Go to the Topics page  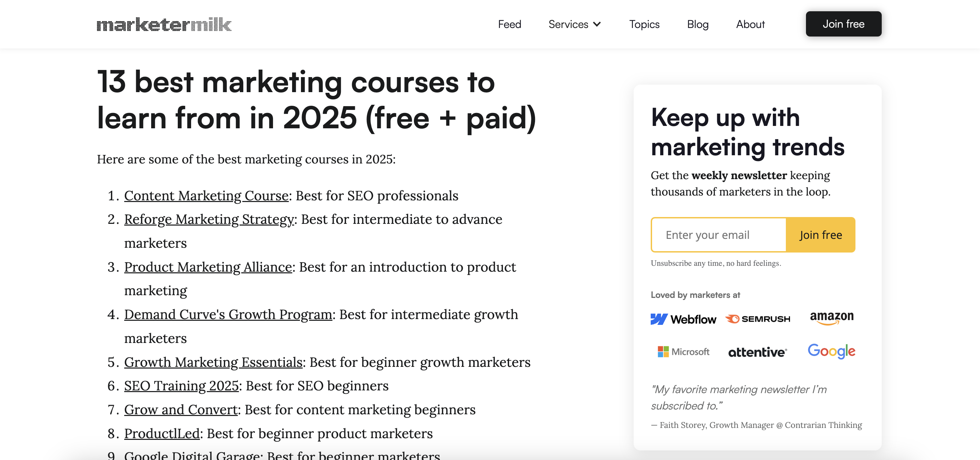coord(645,24)
